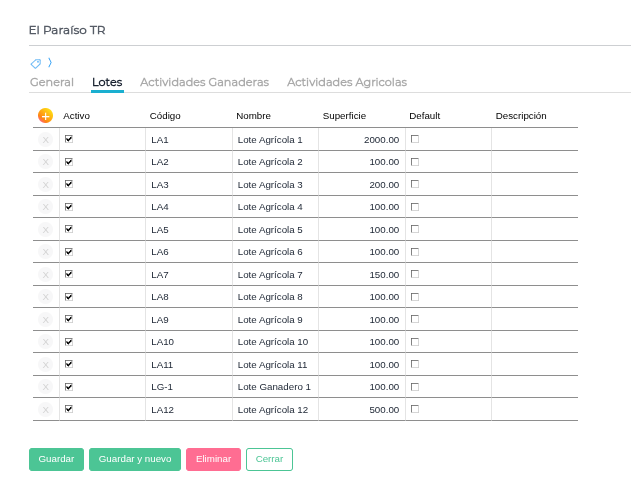Toggle Default checkbox for Lote Ganadero 1
Image resolution: width=631 pixels, height=503 pixels.
pyautogui.click(x=415, y=386)
